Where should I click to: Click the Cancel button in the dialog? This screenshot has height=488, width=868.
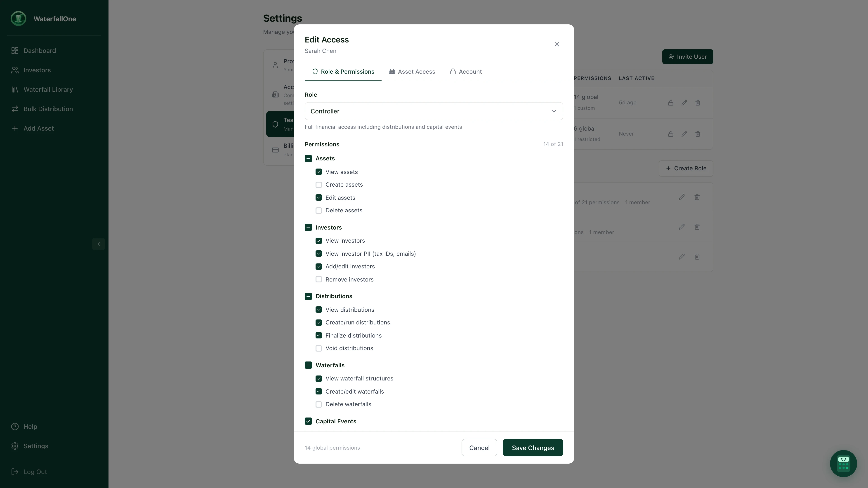(x=479, y=448)
